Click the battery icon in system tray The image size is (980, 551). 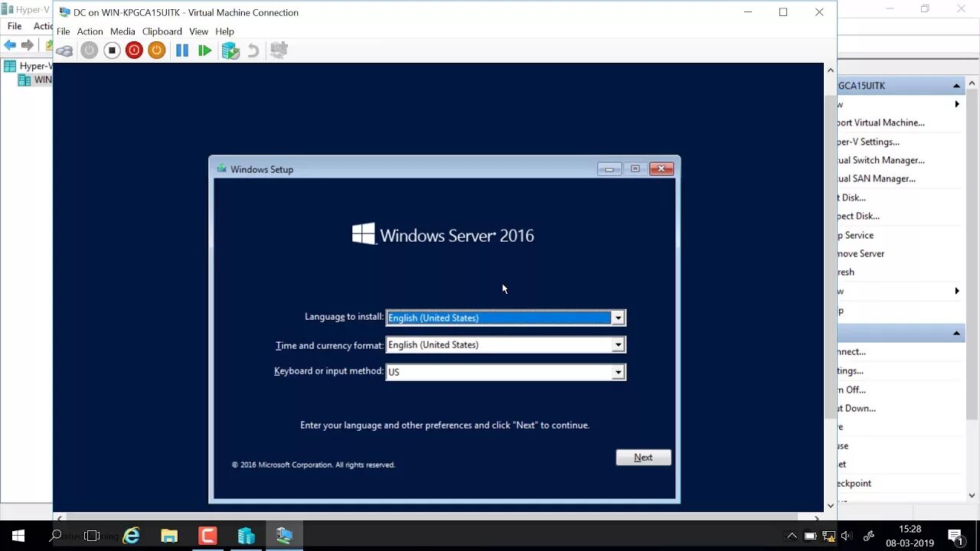pos(810,536)
